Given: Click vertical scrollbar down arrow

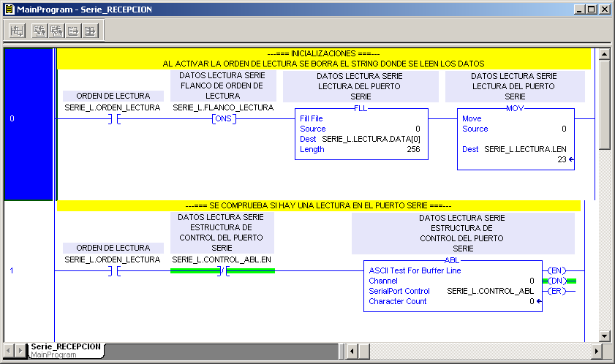Looking at the screenshot, I should (605, 335).
